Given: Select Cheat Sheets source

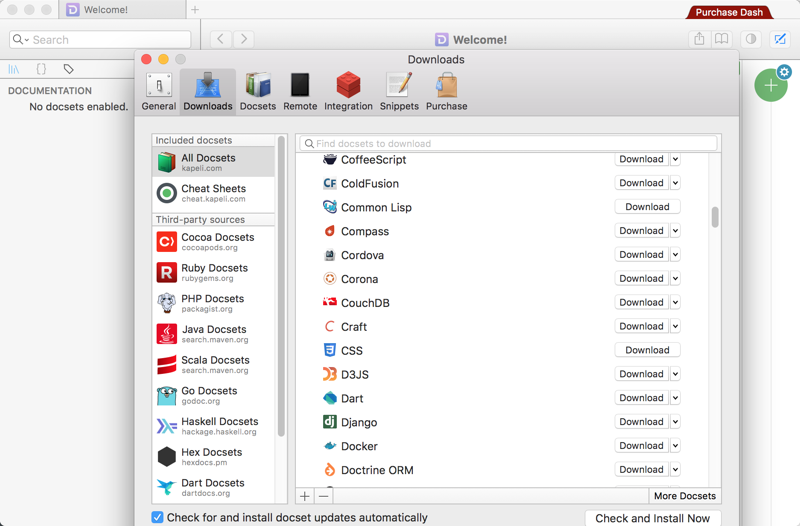Looking at the screenshot, I should click(x=213, y=193).
